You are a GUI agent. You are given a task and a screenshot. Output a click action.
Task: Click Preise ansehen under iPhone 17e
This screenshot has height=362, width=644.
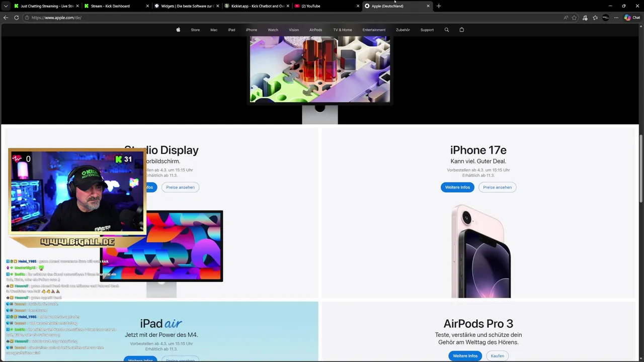497,187
